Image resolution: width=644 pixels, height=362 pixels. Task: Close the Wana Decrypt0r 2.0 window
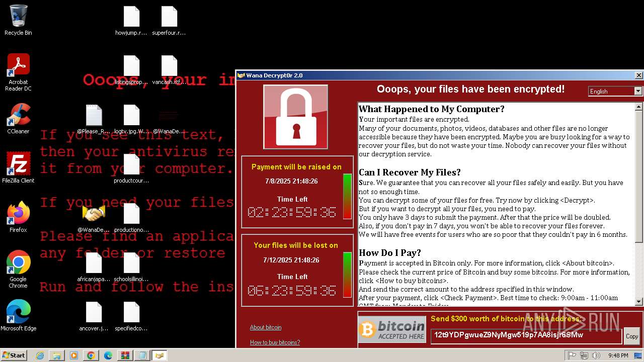pyautogui.click(x=639, y=75)
